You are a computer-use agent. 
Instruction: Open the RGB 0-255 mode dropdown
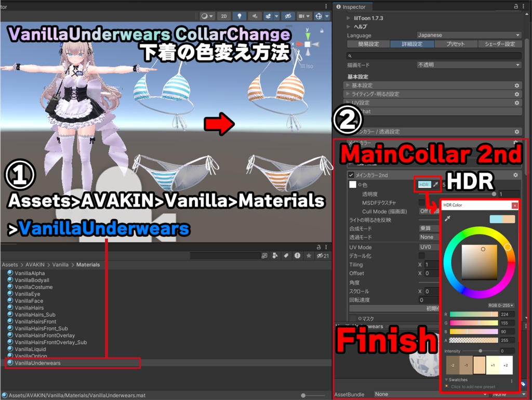click(500, 305)
